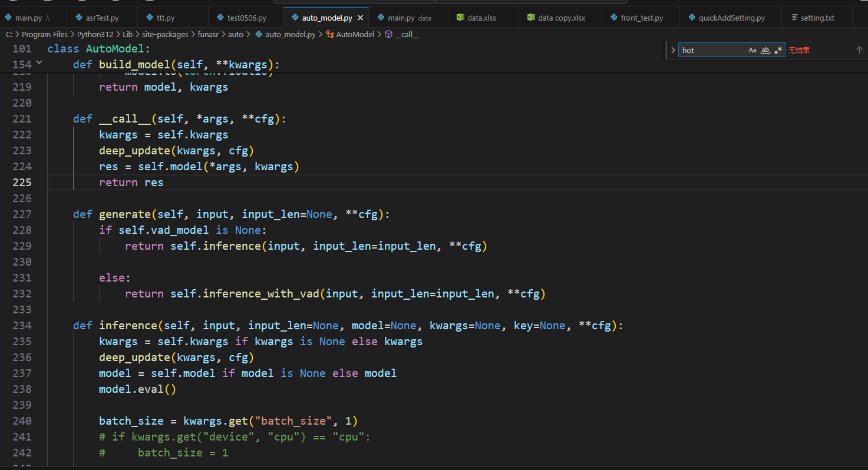Click the __call__ method cube icon in breadcrumb
This screenshot has width=868, height=470.
(x=388, y=34)
